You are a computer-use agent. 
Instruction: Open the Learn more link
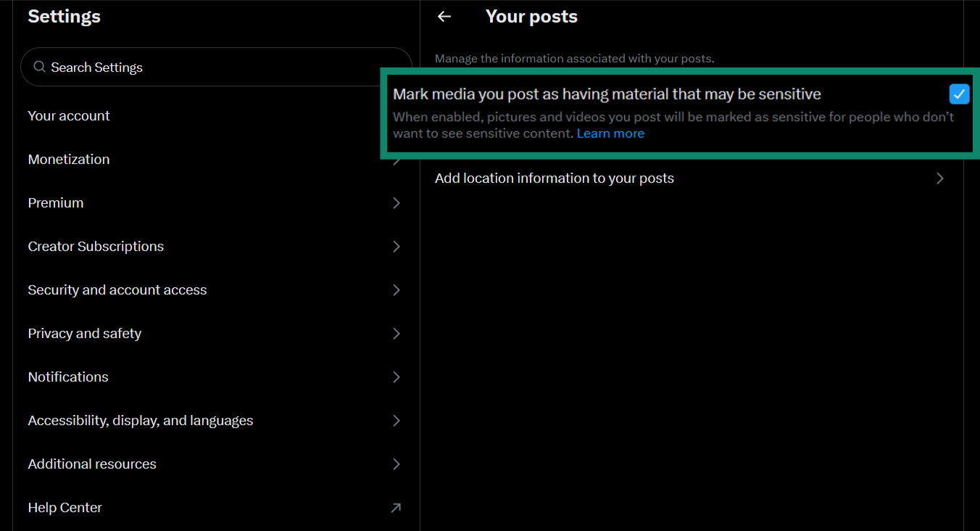pos(610,133)
